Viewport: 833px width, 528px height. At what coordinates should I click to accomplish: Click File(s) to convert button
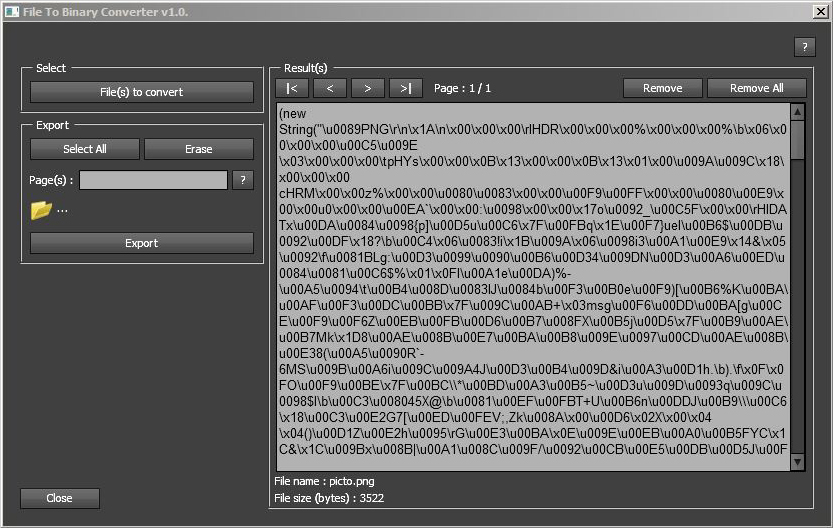142,92
